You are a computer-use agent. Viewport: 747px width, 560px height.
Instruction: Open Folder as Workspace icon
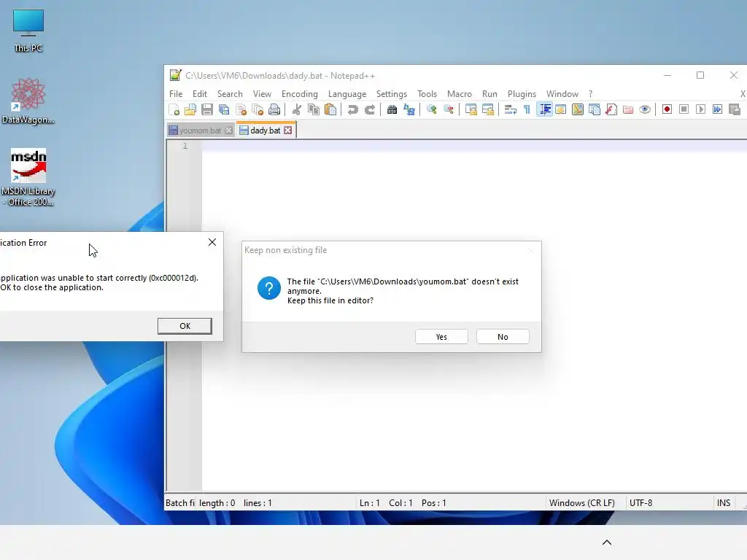(x=628, y=109)
